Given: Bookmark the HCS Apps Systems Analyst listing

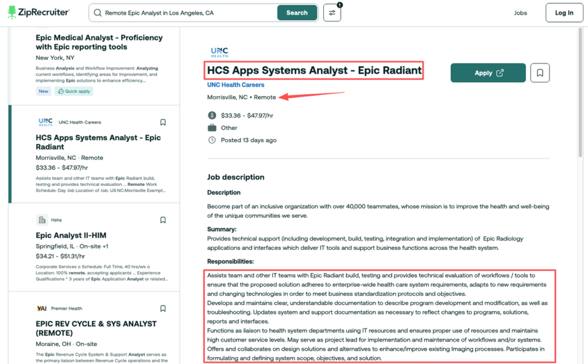Looking at the screenshot, I should (163, 122).
